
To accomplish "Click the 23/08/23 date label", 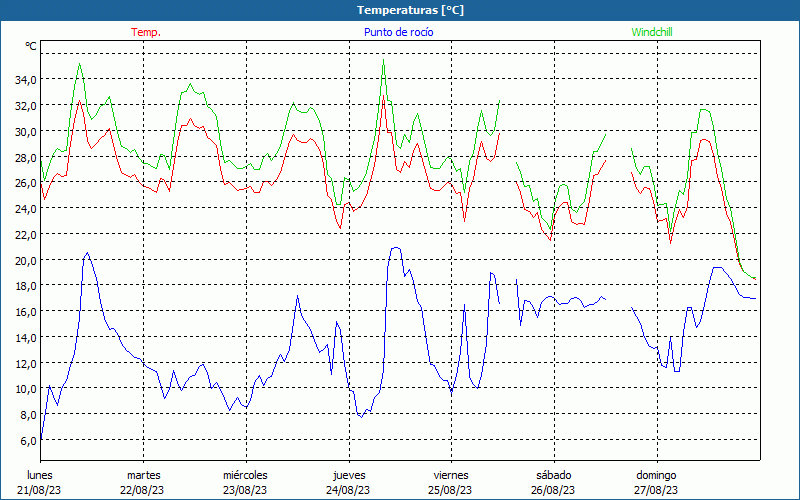I will tap(245, 490).
